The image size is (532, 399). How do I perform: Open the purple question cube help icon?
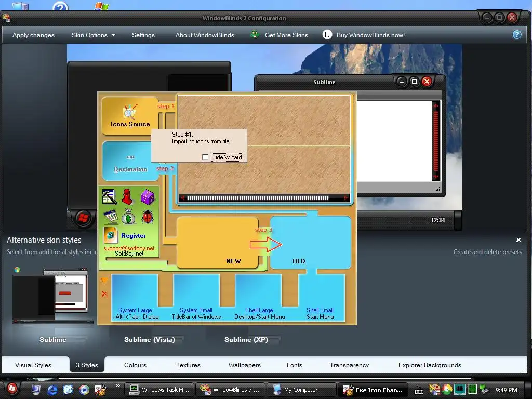(148, 197)
